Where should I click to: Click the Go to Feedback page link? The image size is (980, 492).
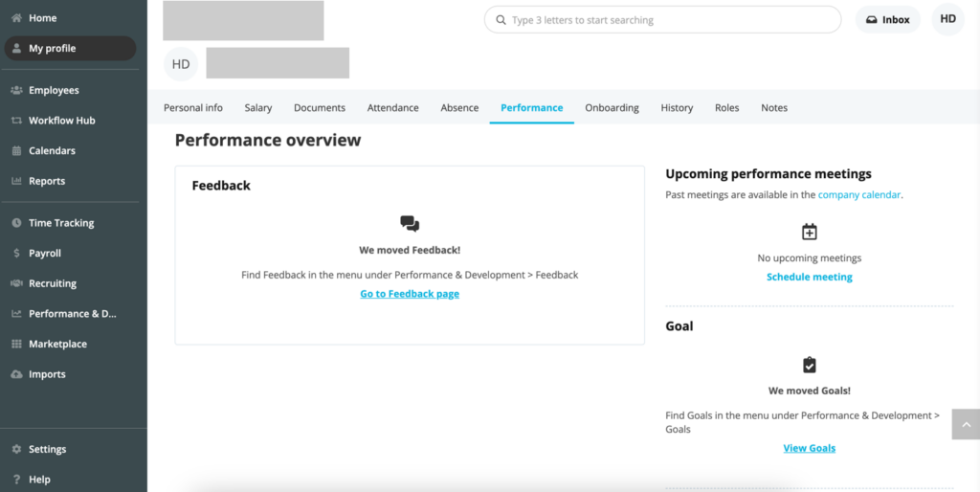[410, 294]
